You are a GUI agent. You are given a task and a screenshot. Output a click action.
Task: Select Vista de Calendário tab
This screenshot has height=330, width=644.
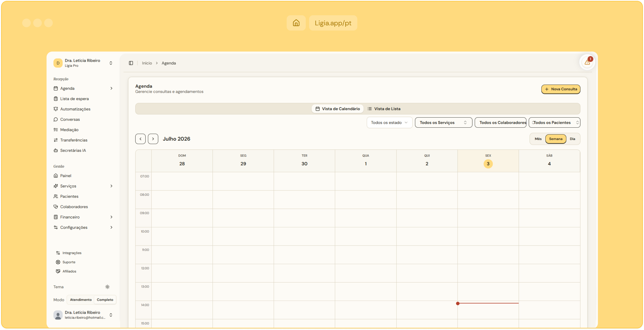pos(338,109)
